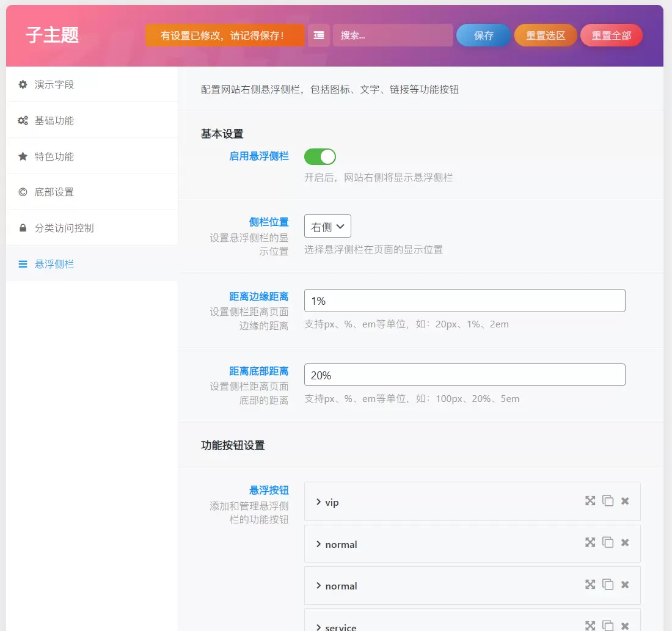Delete the first normal button entry

coord(625,542)
